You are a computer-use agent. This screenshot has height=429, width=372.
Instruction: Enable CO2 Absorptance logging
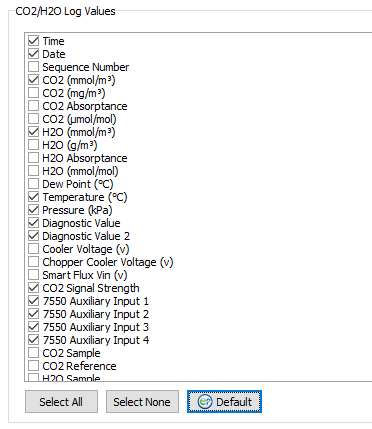click(x=33, y=106)
